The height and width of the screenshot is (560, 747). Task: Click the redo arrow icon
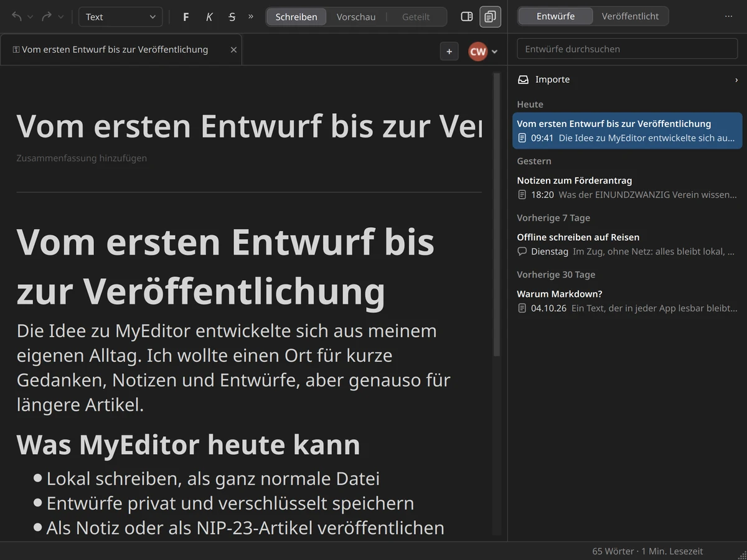pos(47,17)
